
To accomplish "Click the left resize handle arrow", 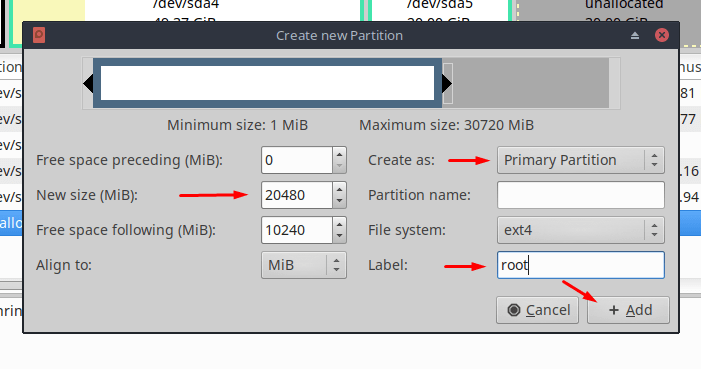I will [x=88, y=84].
